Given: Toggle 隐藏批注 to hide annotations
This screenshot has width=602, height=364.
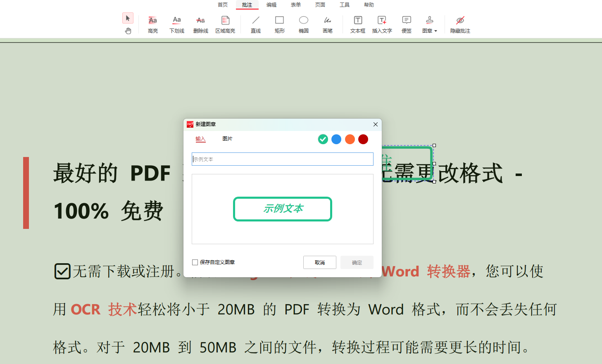Looking at the screenshot, I should point(460,25).
